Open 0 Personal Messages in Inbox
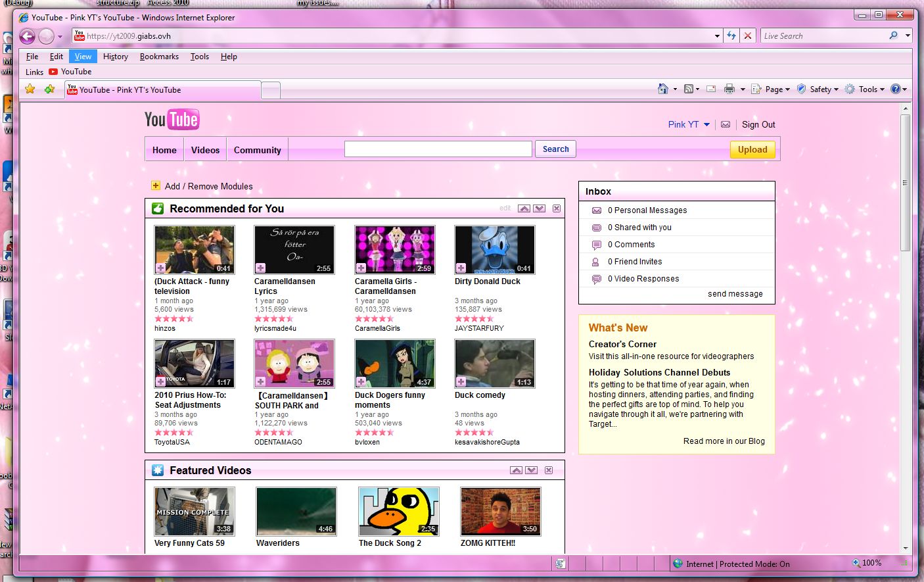The height and width of the screenshot is (582, 924). click(647, 210)
